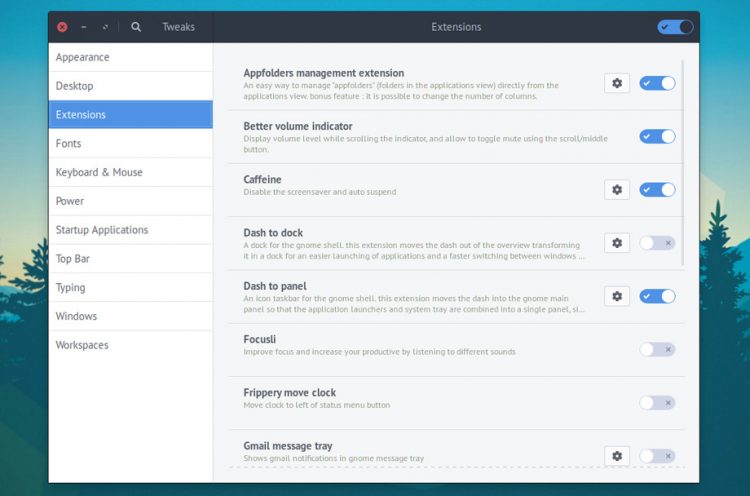Go to Top Bar settings
This screenshot has height=496, width=750.
tap(131, 258)
